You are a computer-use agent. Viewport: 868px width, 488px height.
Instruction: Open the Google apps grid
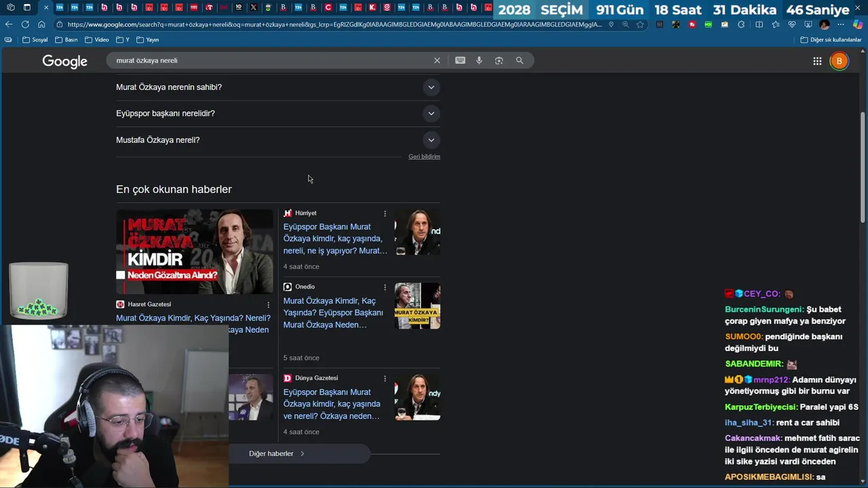coord(817,61)
